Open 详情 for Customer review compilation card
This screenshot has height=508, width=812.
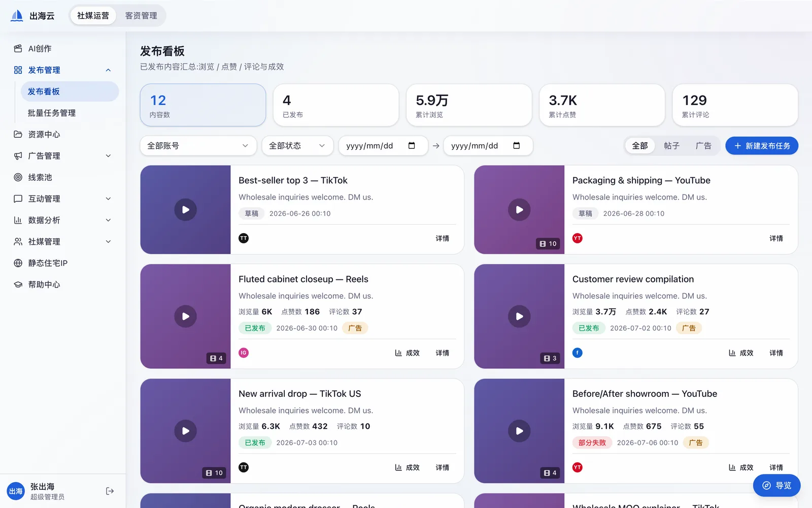pos(776,353)
